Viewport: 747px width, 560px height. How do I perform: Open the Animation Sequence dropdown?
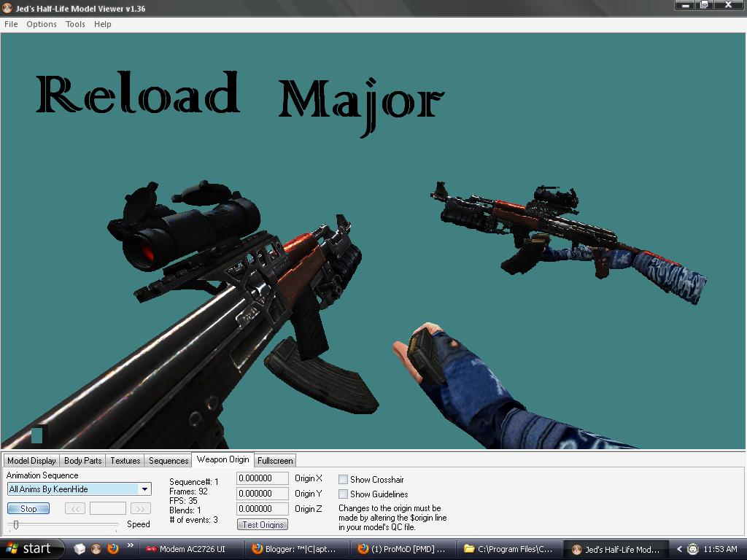click(x=145, y=489)
